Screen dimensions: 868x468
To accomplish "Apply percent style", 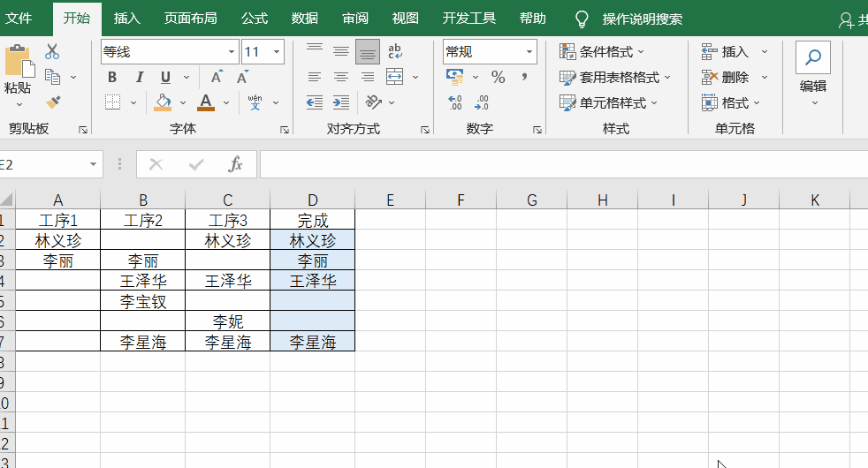I will (x=499, y=77).
